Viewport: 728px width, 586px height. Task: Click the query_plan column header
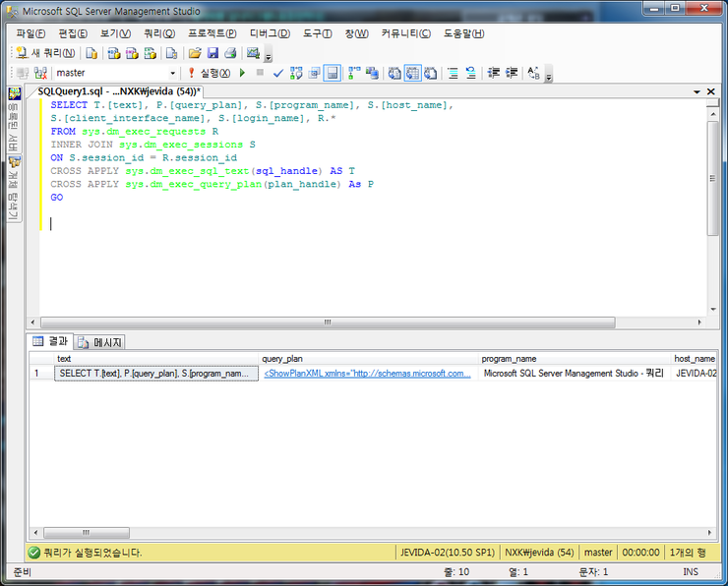369,359
